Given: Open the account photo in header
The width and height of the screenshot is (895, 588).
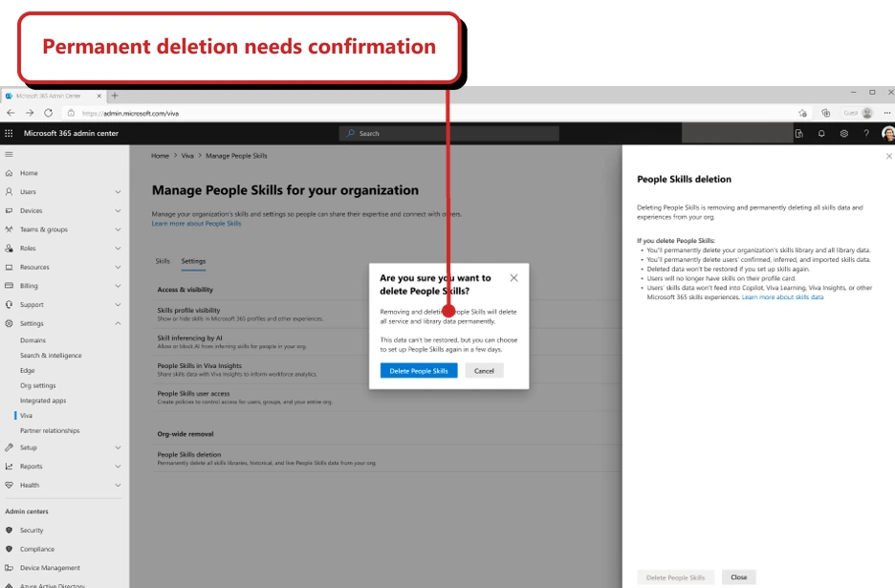Looking at the screenshot, I should click(888, 134).
